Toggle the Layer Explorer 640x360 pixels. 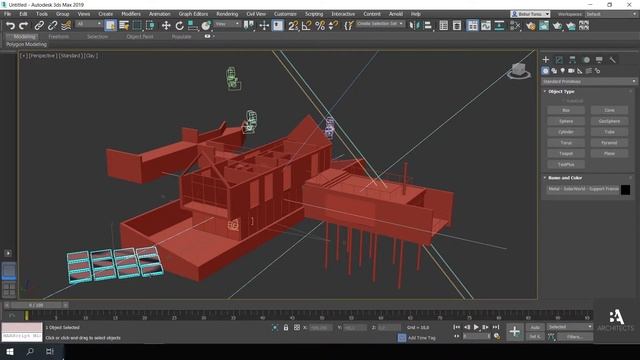point(457,26)
